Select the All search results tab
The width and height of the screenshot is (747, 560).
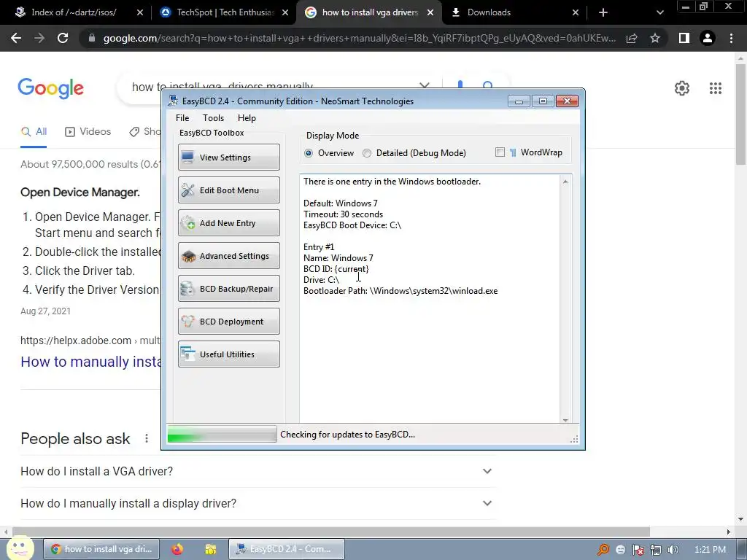point(34,132)
